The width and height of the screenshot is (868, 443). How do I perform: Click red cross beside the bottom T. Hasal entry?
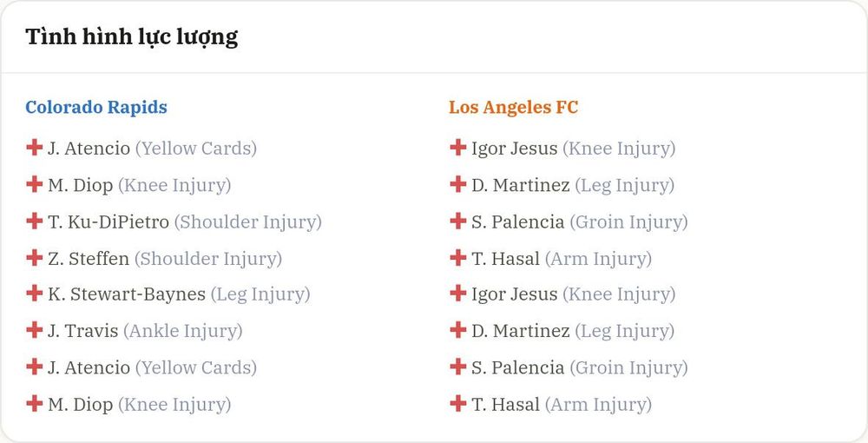pos(457,404)
